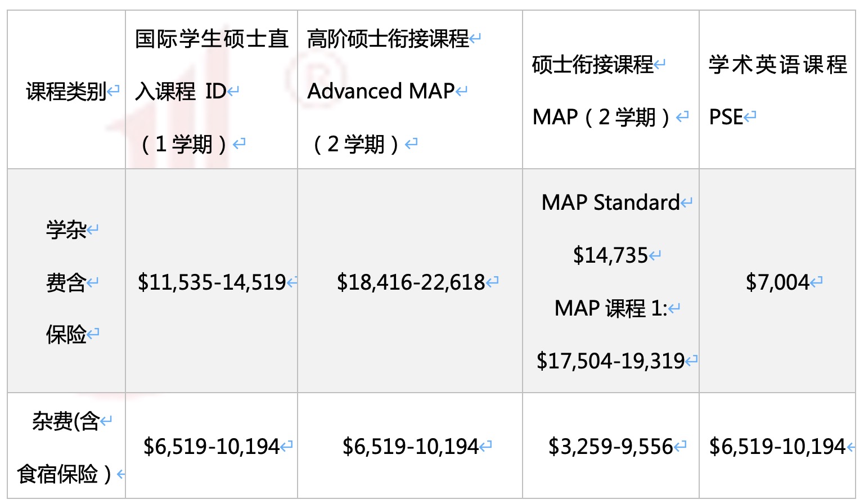Click the $14,735 amount

610,255
